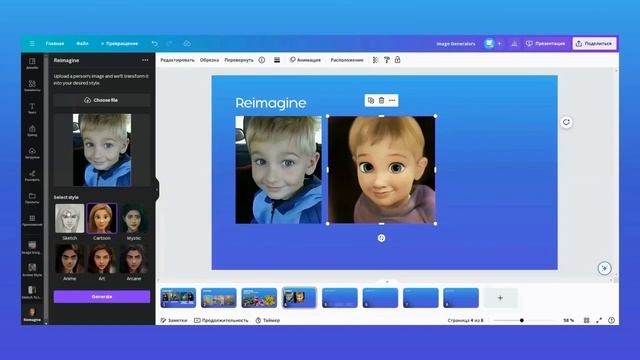Open the hamburger main menu
The image size is (640, 360).
coord(32,43)
